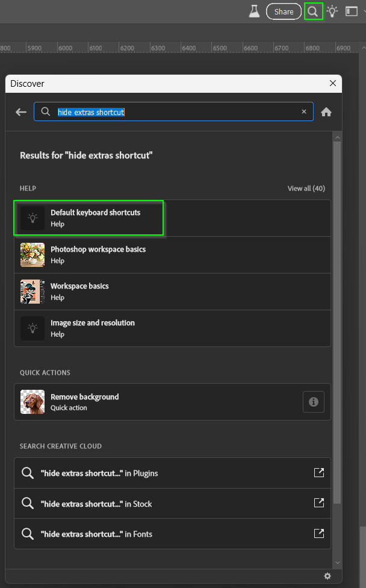Click magnifier icon in Plugins search row
The width and height of the screenshot is (366, 588).
[27, 473]
